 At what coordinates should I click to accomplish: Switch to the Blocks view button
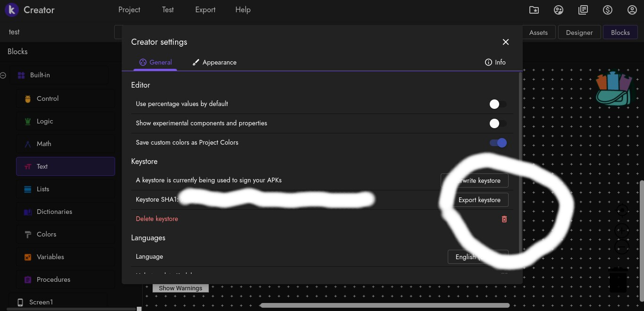pyautogui.click(x=620, y=32)
